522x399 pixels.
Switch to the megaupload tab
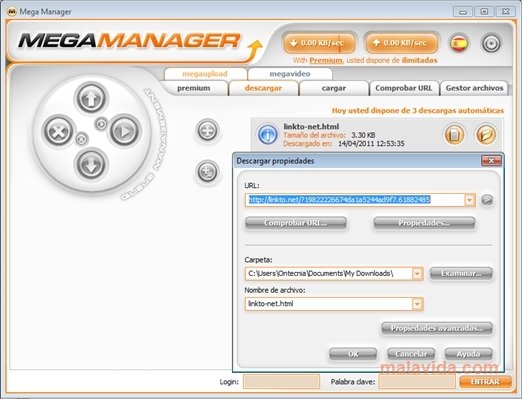pos(205,74)
